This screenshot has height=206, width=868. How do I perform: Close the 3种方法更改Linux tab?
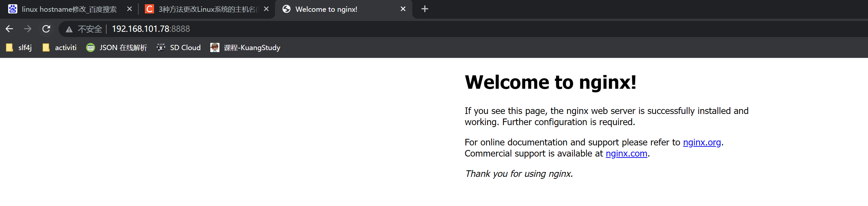[x=266, y=9]
